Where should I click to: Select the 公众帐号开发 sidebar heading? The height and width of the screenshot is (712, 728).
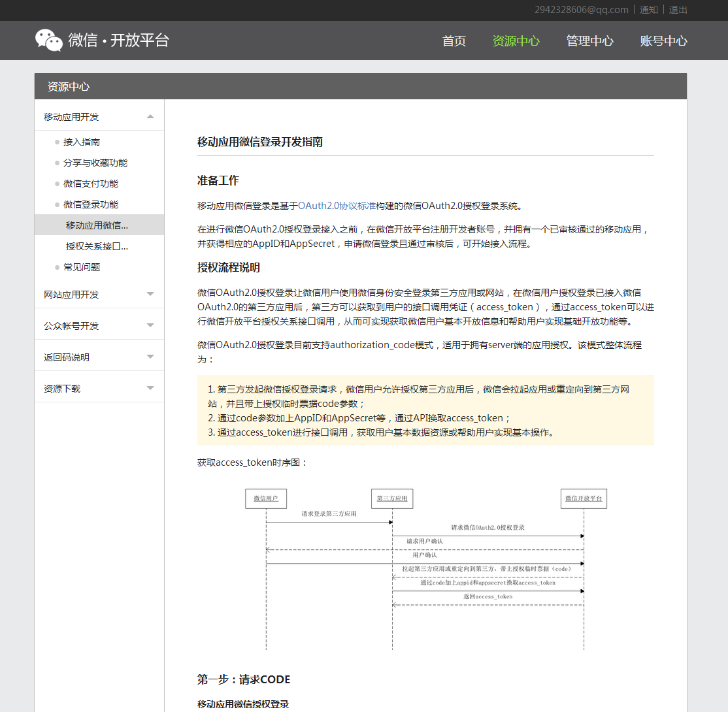click(71, 326)
